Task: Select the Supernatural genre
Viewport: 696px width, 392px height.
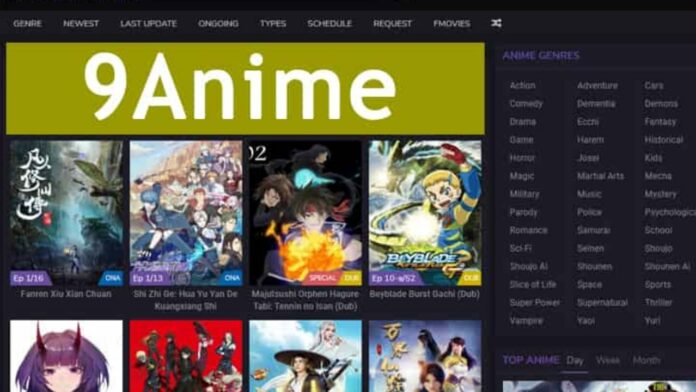Action: [x=602, y=303]
